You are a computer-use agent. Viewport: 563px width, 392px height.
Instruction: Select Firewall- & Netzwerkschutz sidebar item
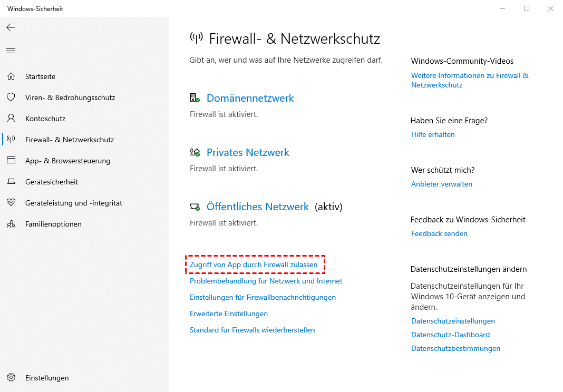69,140
